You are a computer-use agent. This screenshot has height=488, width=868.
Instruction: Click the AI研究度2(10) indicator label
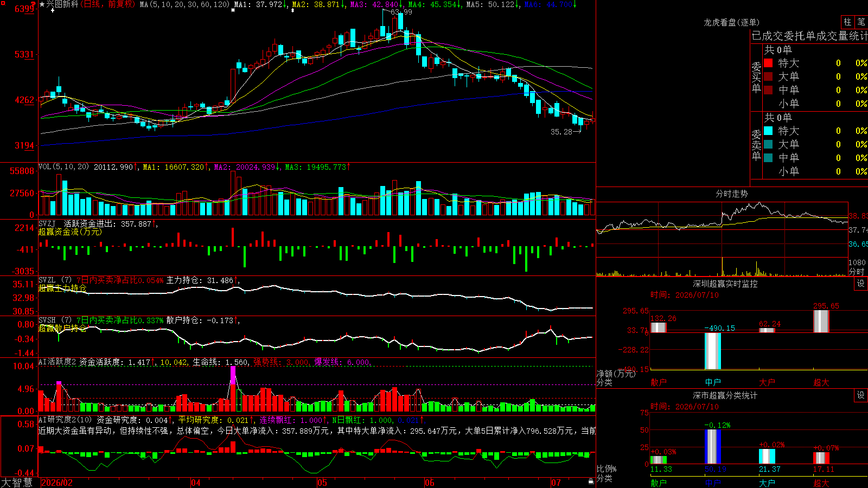point(66,420)
